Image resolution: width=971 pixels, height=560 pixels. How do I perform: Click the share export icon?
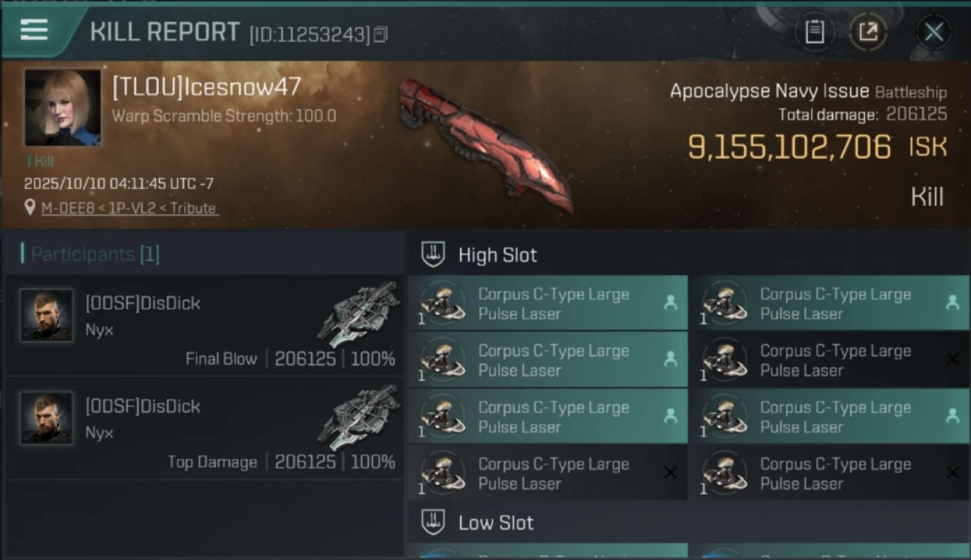(868, 32)
